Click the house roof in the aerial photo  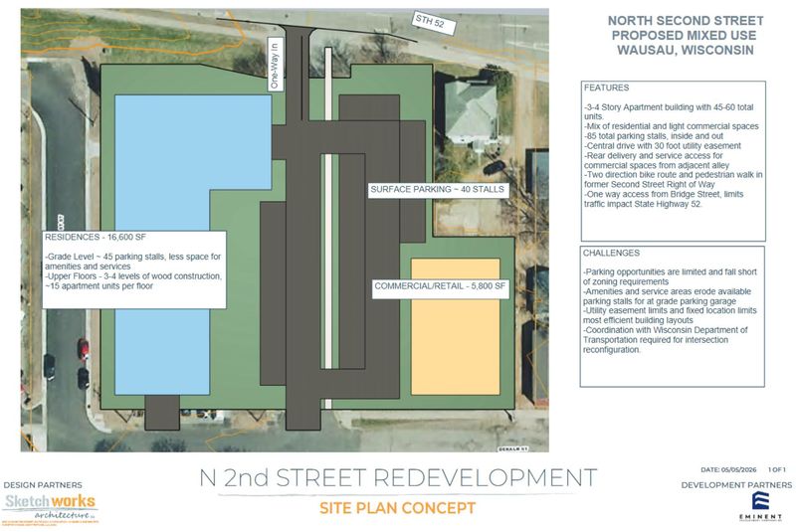[x=471, y=112]
